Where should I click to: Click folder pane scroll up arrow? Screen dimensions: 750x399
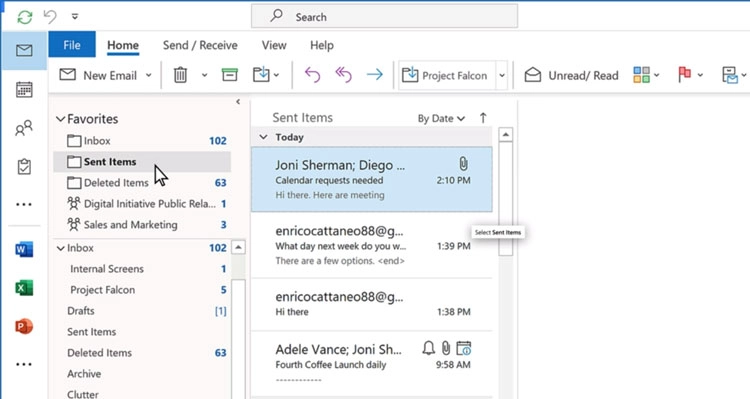(238, 247)
